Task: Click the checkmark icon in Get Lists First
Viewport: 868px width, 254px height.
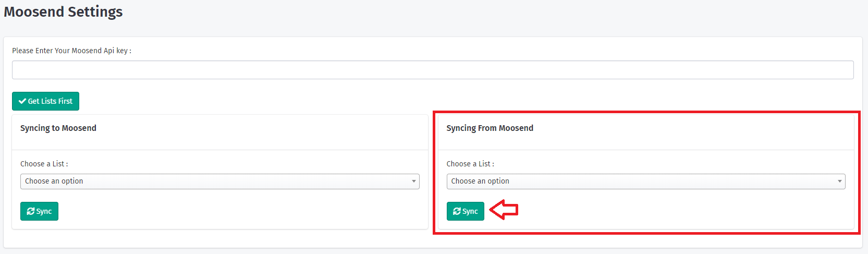Action: (22, 101)
